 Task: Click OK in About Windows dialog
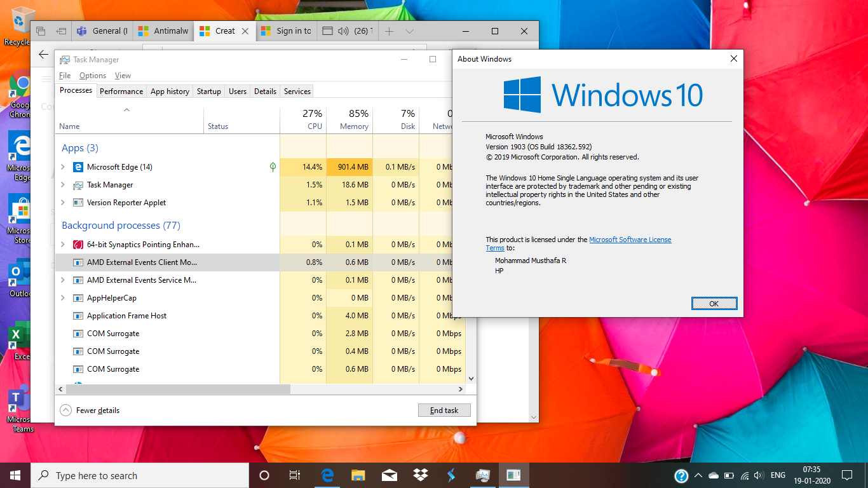coord(714,304)
